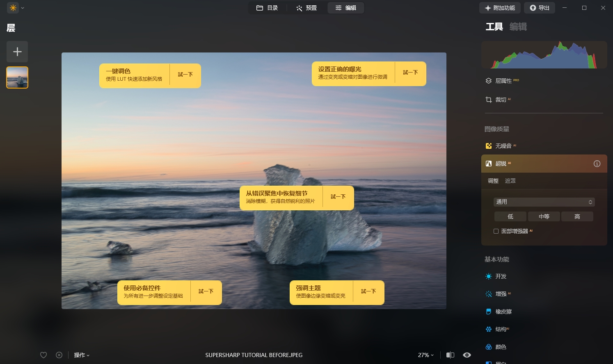The height and width of the screenshot is (364, 613).
Task: Open the 颜色 color tool
Action: point(496,347)
